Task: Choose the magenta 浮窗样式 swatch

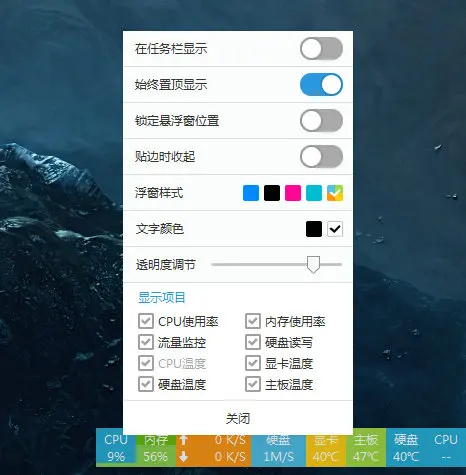Action: [x=293, y=193]
